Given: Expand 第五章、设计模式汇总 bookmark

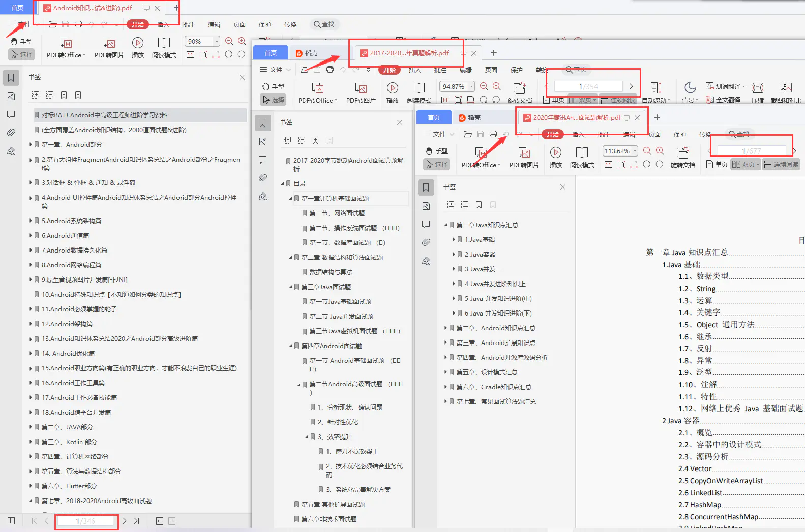Looking at the screenshot, I should tap(445, 372).
